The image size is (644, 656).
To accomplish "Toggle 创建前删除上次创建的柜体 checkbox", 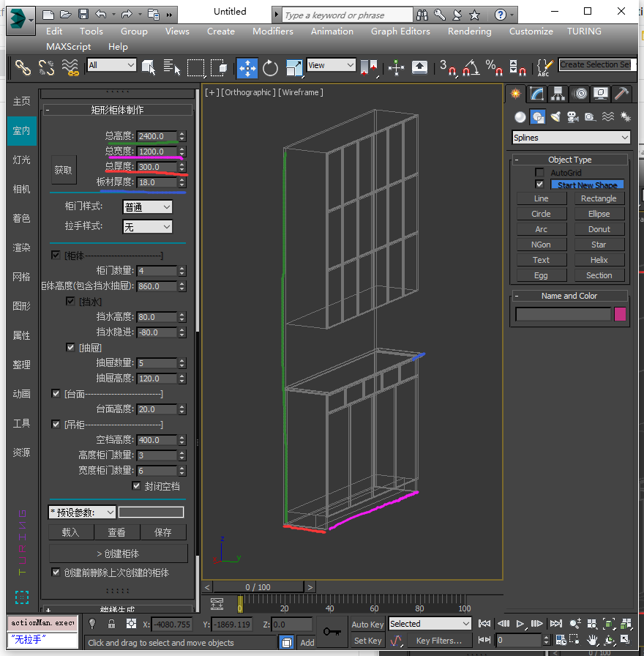I will 56,572.
